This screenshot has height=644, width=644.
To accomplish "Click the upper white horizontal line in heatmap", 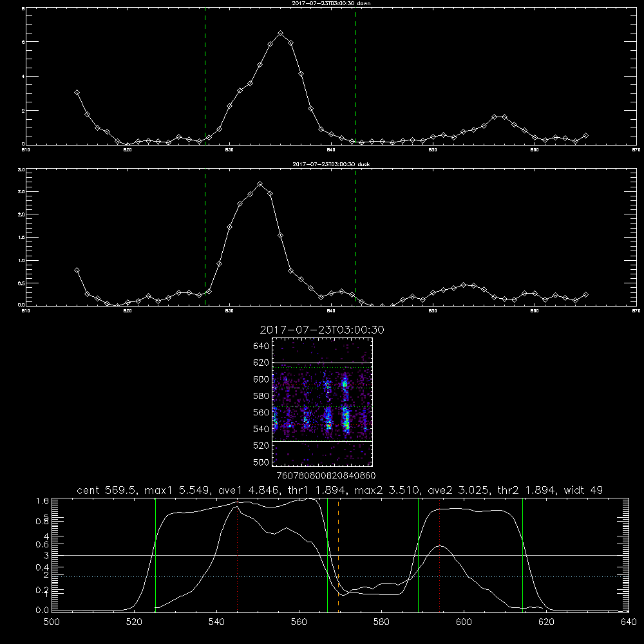I will click(323, 363).
